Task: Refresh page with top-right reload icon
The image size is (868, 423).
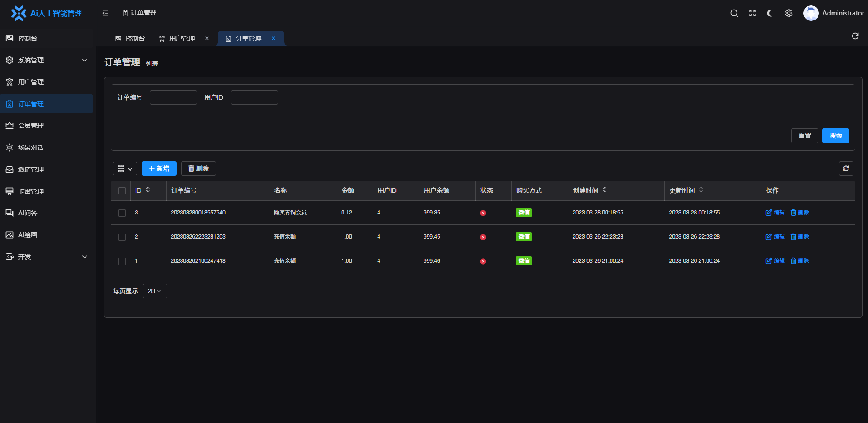Action: 855,36
